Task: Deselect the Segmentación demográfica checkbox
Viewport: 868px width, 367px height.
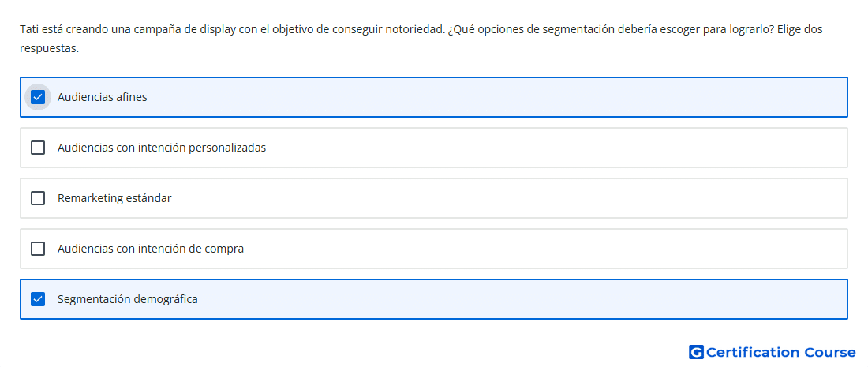Action: tap(38, 299)
